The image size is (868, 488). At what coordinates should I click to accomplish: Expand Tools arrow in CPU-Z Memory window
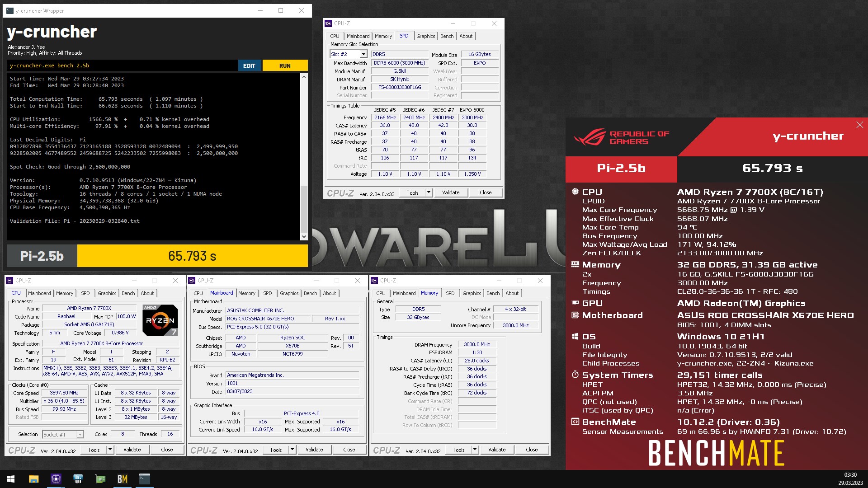475,450
